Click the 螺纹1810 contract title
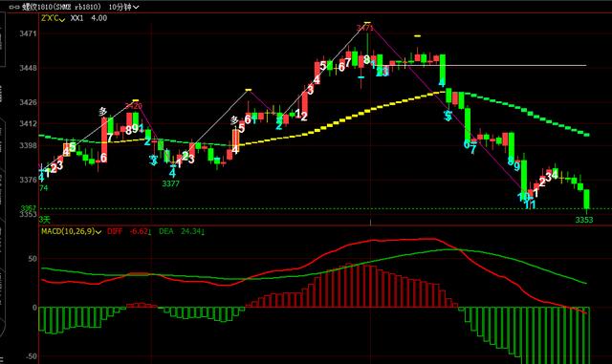612x364 pixels. coord(61,7)
